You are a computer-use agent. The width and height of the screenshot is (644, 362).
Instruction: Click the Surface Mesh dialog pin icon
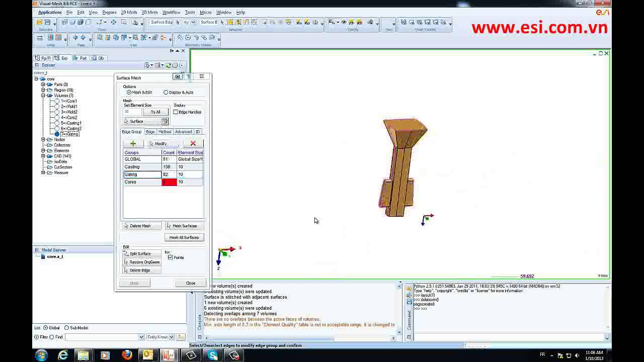click(178, 76)
